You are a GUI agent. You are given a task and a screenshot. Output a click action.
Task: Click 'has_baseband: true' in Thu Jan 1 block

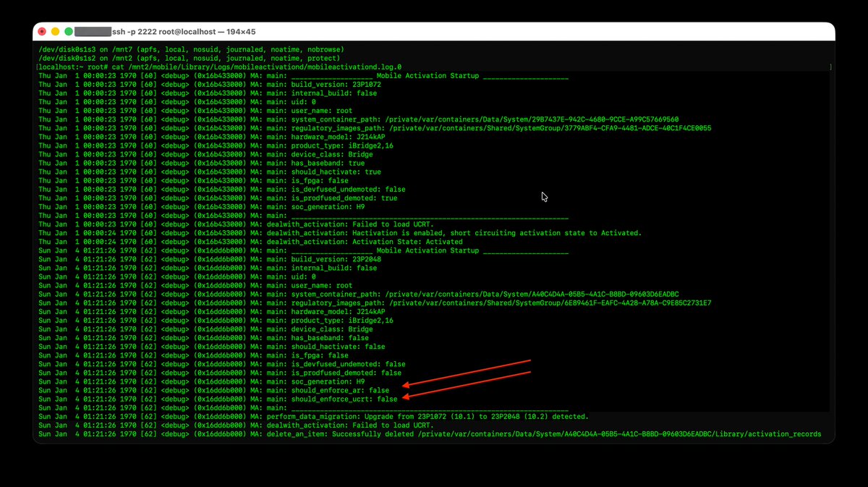tap(328, 163)
